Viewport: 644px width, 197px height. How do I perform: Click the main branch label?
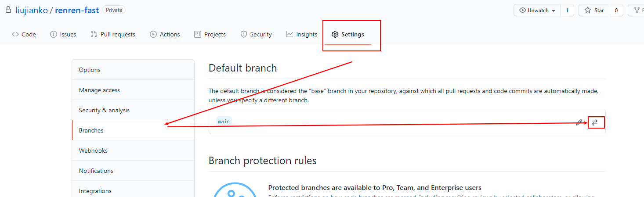tap(224, 122)
